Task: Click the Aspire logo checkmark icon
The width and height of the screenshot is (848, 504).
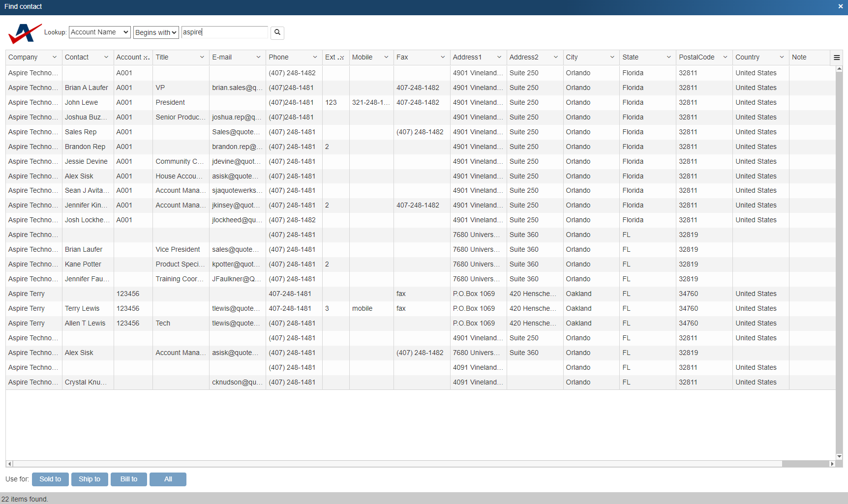Action: (24, 33)
